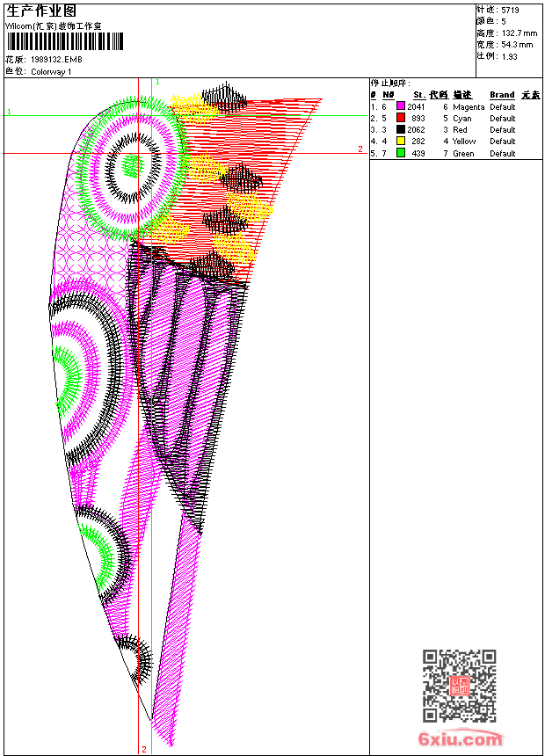
Task: Click the width value 54.3 mm
Action: (x=517, y=45)
